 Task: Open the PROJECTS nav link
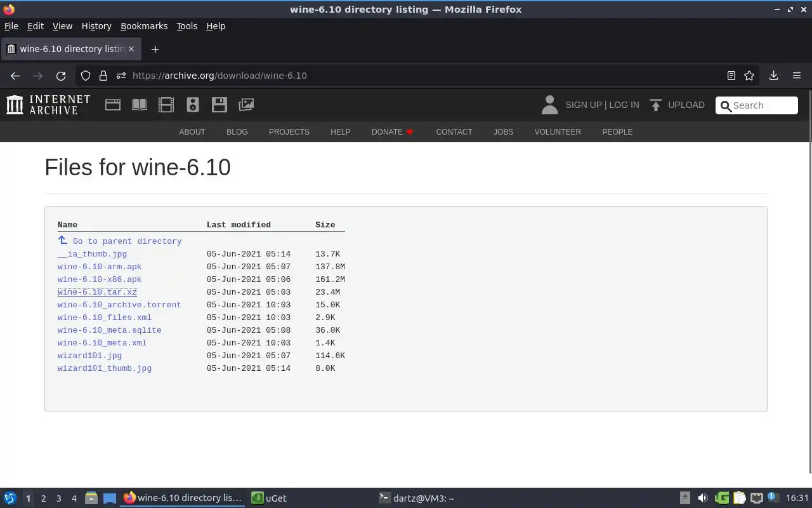tap(289, 132)
